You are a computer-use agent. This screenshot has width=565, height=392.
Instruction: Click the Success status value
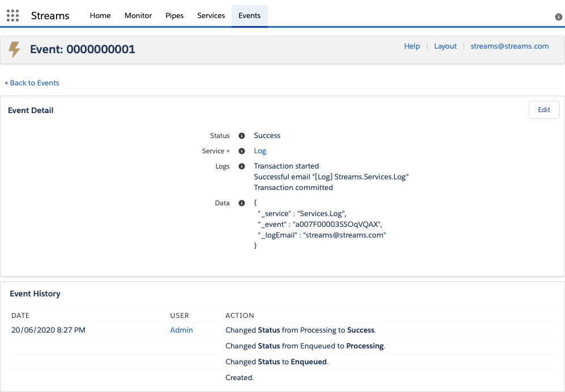[267, 136]
